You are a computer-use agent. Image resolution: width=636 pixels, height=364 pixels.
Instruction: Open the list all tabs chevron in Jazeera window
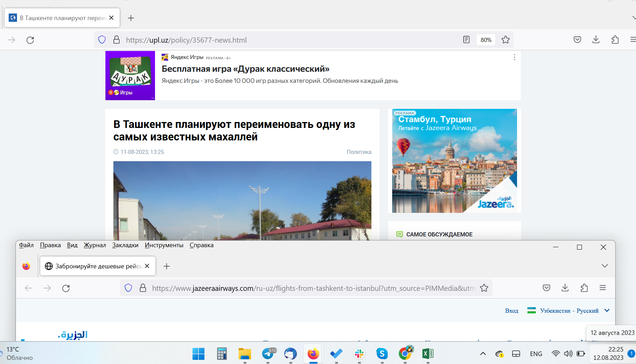(604, 266)
